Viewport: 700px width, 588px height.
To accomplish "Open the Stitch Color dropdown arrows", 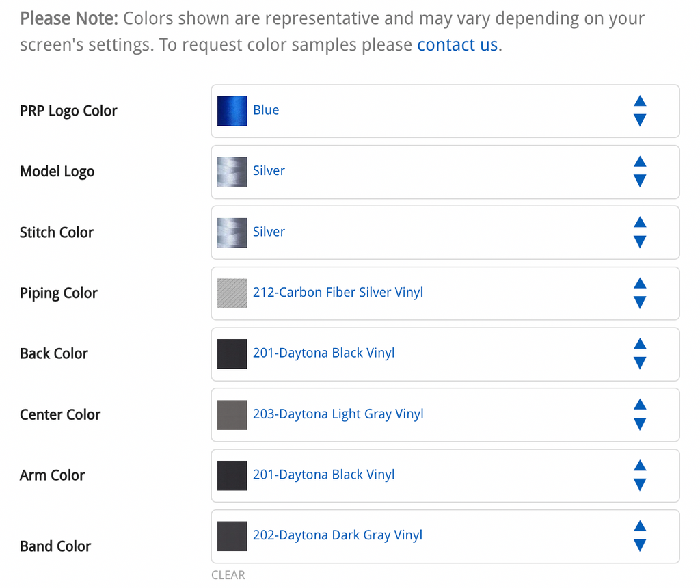I will pos(640,232).
